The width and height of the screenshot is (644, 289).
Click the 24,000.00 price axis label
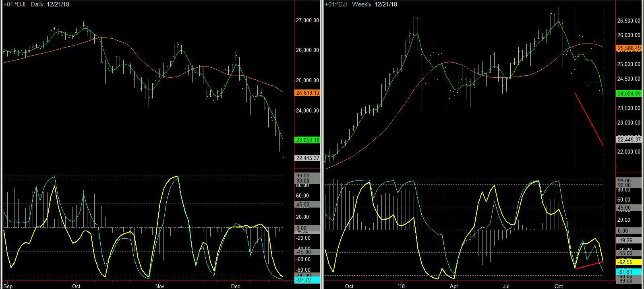pos(308,110)
